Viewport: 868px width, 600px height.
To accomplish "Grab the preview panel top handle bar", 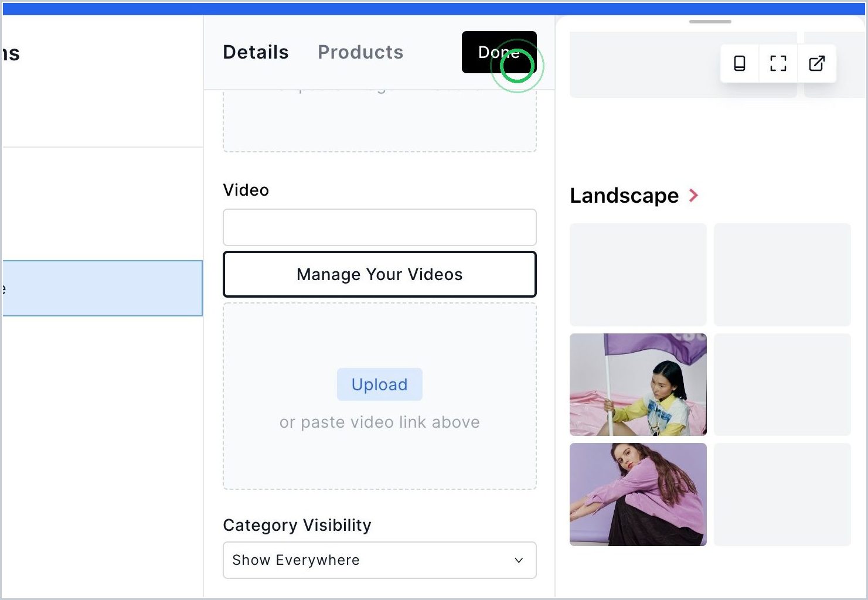I will [x=710, y=22].
